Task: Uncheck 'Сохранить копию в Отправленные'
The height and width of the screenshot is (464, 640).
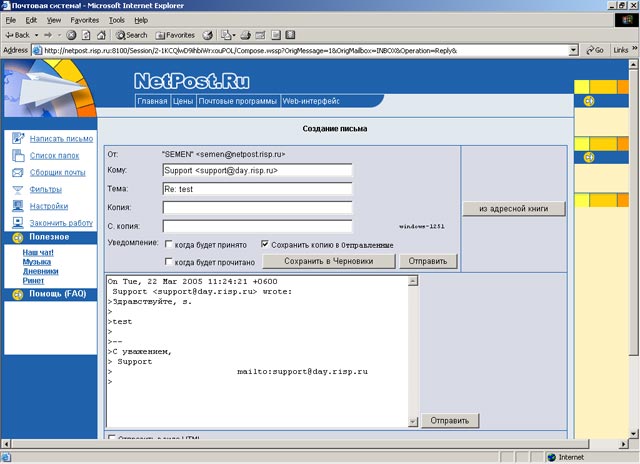Action: (x=264, y=244)
